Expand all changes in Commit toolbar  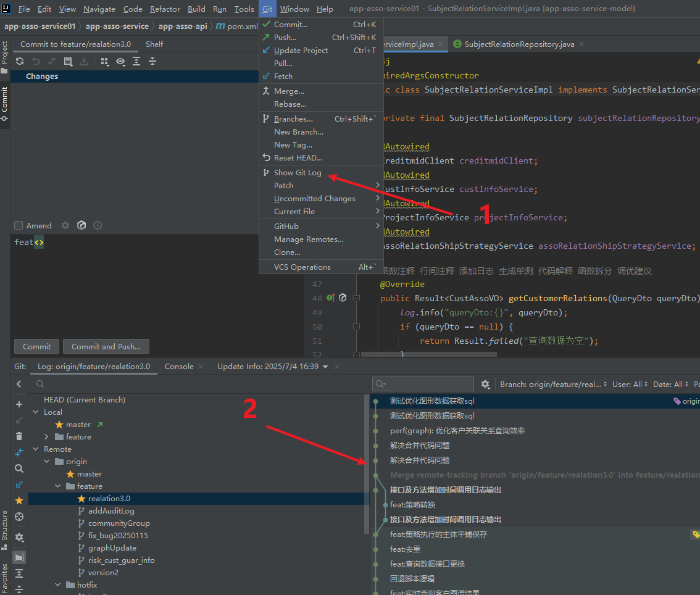coord(136,62)
